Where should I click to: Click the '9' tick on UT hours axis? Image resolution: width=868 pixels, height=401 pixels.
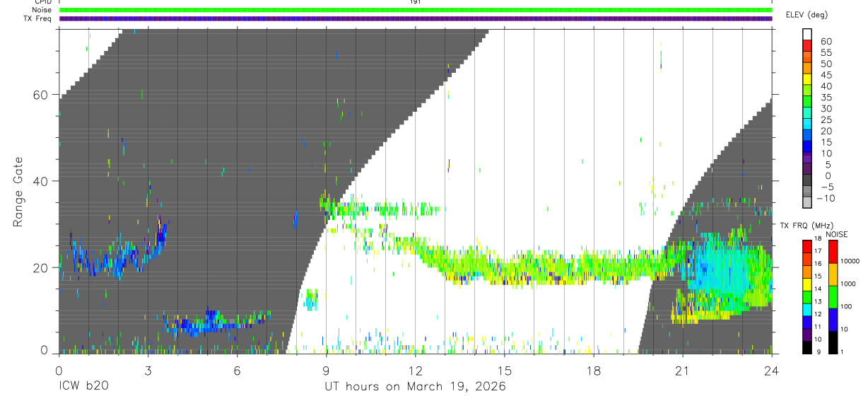point(327,370)
